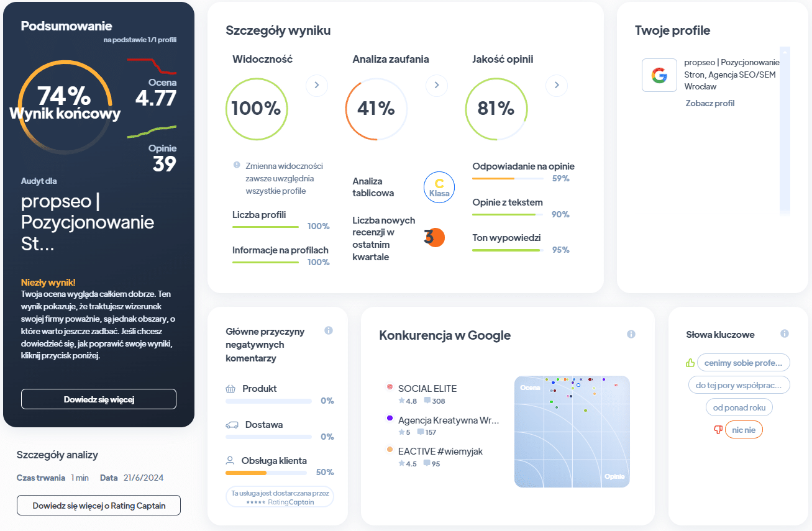
Task: Click the Twoje profile panel scrollbar
Action: pyautogui.click(x=785, y=131)
